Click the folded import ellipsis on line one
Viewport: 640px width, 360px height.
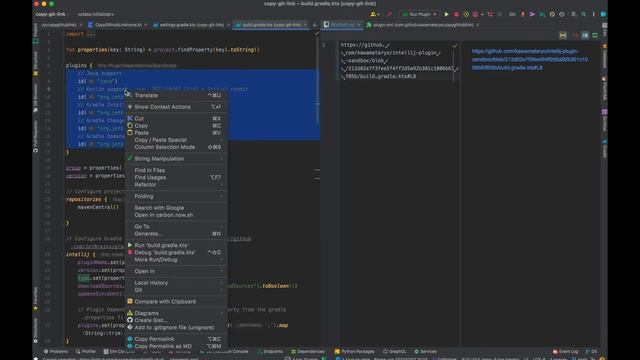click(91, 34)
